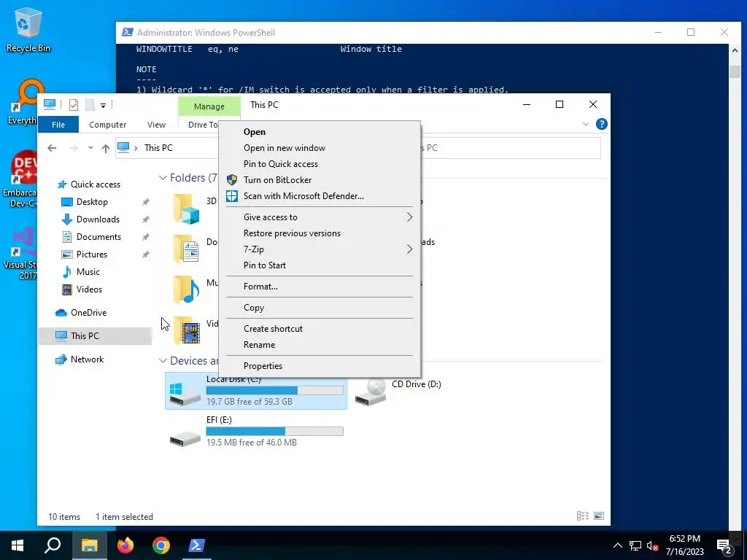Click the This PC breadcrumb chevron
747x560 pixels.
pyautogui.click(x=136, y=148)
